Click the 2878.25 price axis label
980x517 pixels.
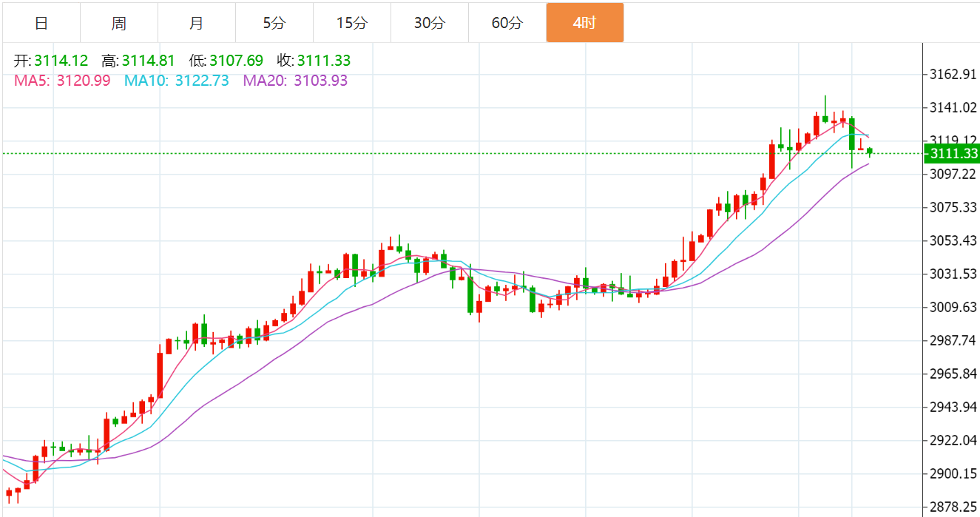pyautogui.click(x=953, y=507)
